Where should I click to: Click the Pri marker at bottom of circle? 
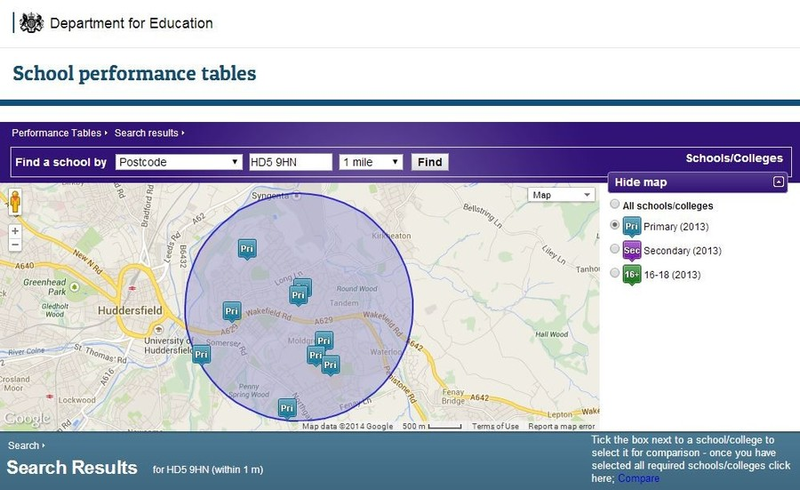pyautogui.click(x=287, y=408)
